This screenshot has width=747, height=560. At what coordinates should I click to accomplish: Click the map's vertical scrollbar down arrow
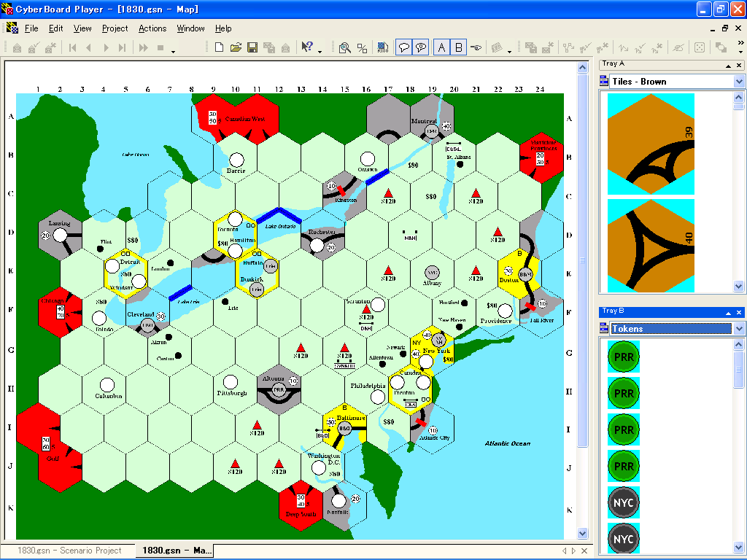point(583,533)
